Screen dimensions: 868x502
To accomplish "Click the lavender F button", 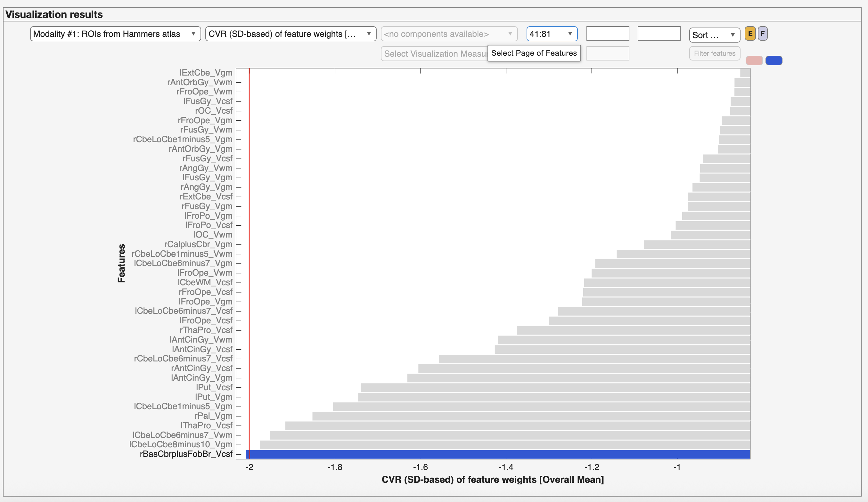I will coord(763,34).
